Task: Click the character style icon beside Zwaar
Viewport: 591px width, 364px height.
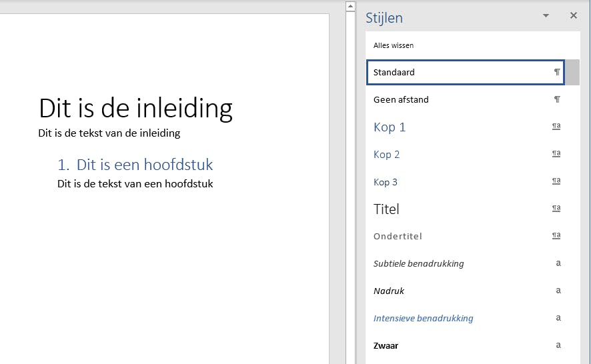Action: coord(558,345)
